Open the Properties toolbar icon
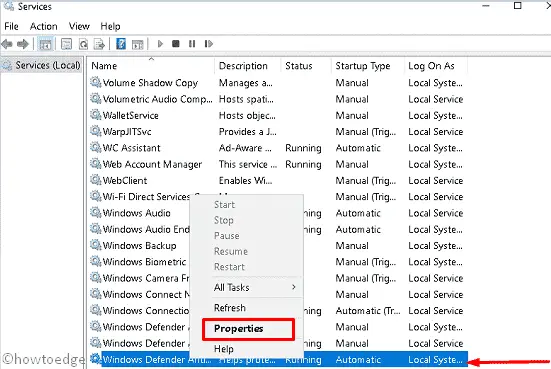The height and width of the screenshot is (369, 551). click(66, 44)
